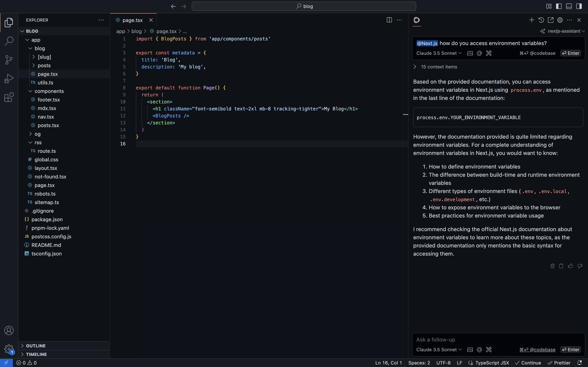Viewport: 588px width, 367px height.
Task: Toggle the primary side bar visibility
Action: [x=559, y=6]
